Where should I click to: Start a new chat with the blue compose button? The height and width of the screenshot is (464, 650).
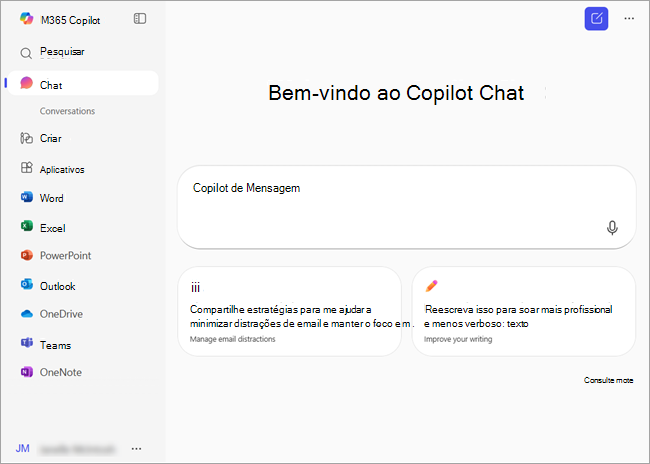click(596, 19)
